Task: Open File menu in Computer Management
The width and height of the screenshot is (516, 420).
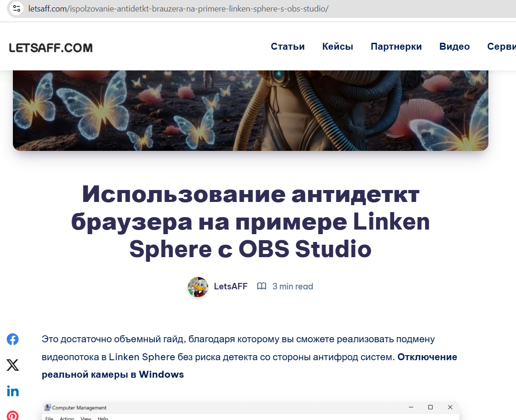Action: pos(49,418)
